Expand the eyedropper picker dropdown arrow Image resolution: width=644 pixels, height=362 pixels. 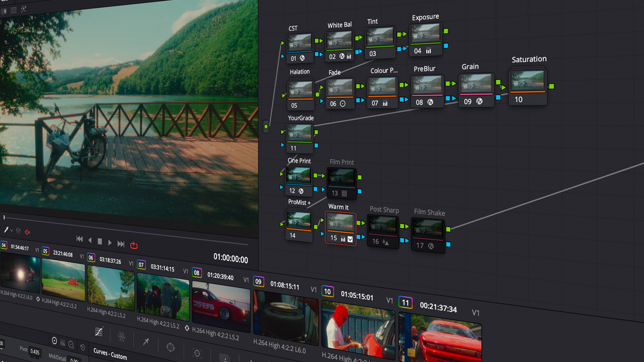(x=12, y=230)
